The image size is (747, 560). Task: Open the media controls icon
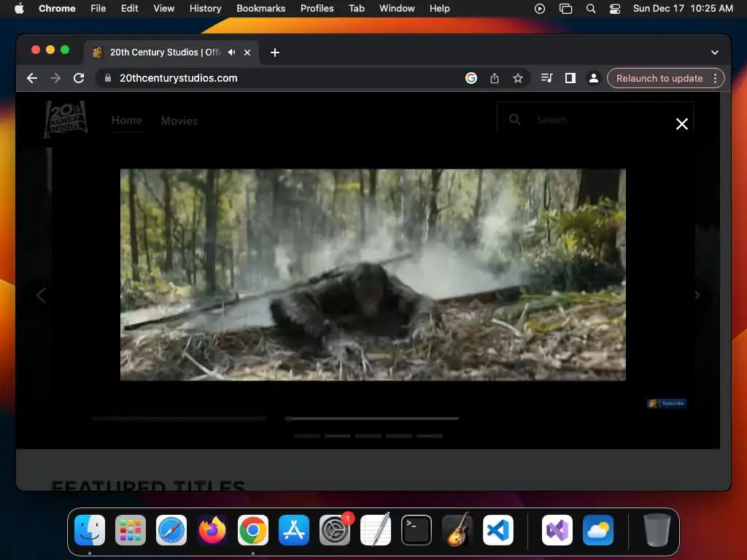tap(547, 78)
